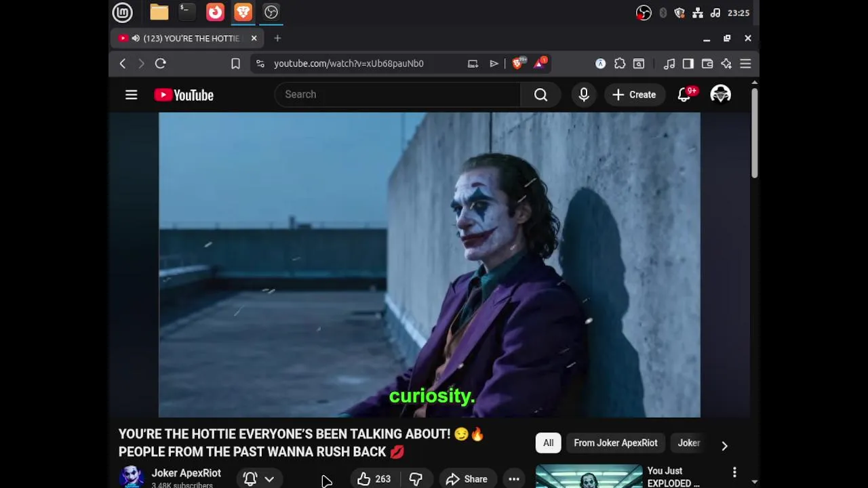
Task: Click the screen-cast icon in the address bar
Action: click(473, 64)
